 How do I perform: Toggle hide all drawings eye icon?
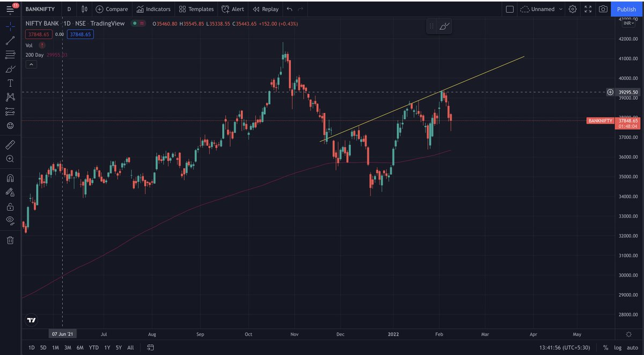(10, 220)
